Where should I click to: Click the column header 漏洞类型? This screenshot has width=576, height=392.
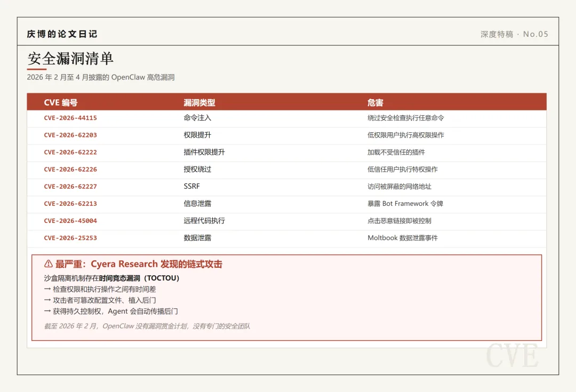tap(199, 102)
